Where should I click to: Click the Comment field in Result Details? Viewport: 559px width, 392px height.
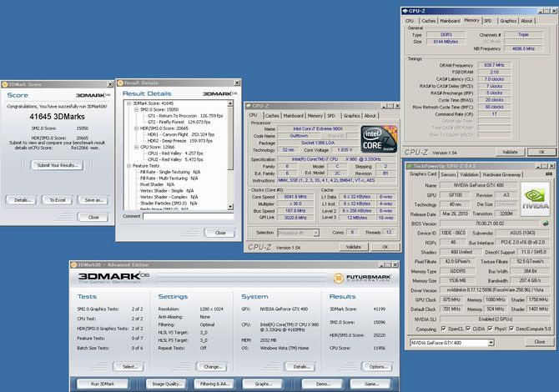188,216
